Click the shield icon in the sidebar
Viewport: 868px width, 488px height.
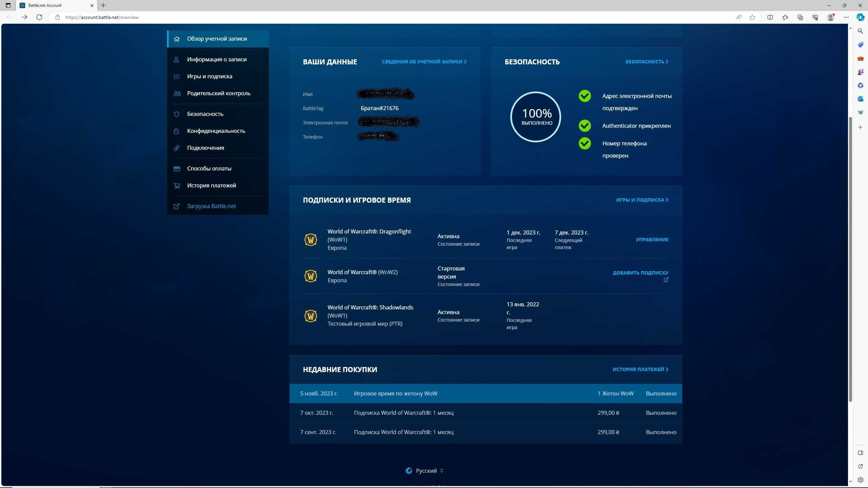click(x=177, y=114)
